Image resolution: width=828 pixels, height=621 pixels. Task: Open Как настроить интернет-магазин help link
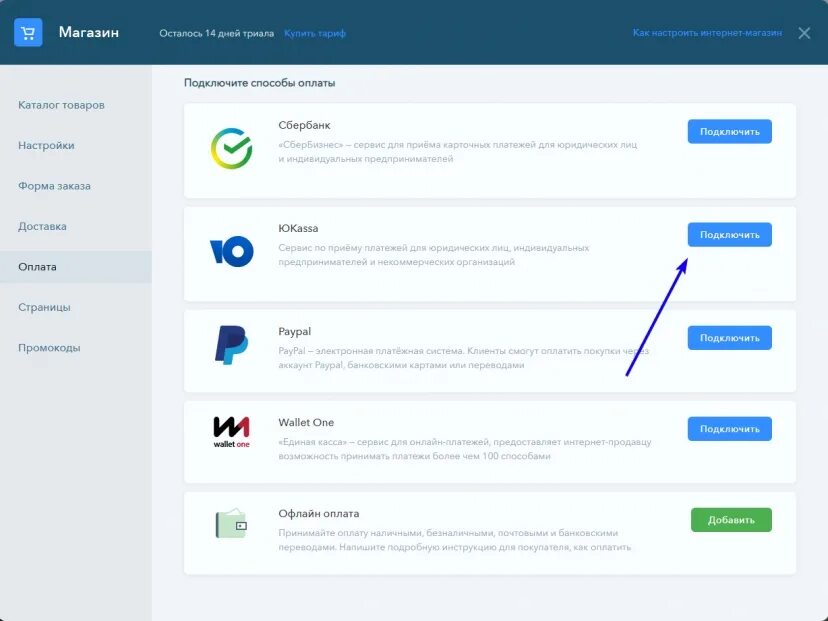[x=707, y=33]
